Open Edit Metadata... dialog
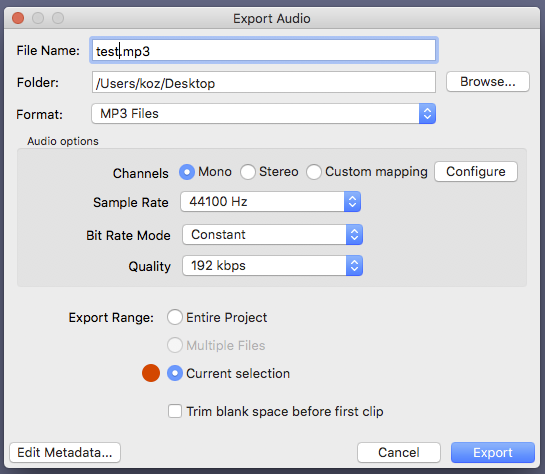Image resolution: width=545 pixels, height=474 pixels. tap(65, 452)
